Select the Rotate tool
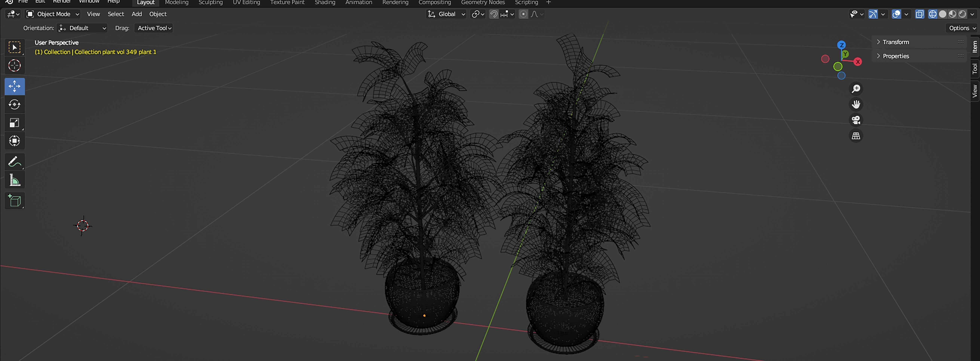 [14, 105]
